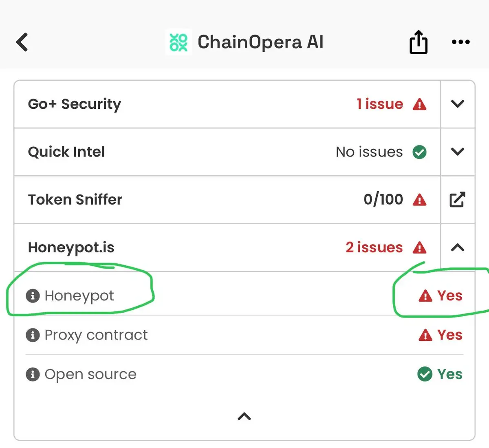Expand the Go+ Security section chevron
489x448 pixels.
[458, 104]
